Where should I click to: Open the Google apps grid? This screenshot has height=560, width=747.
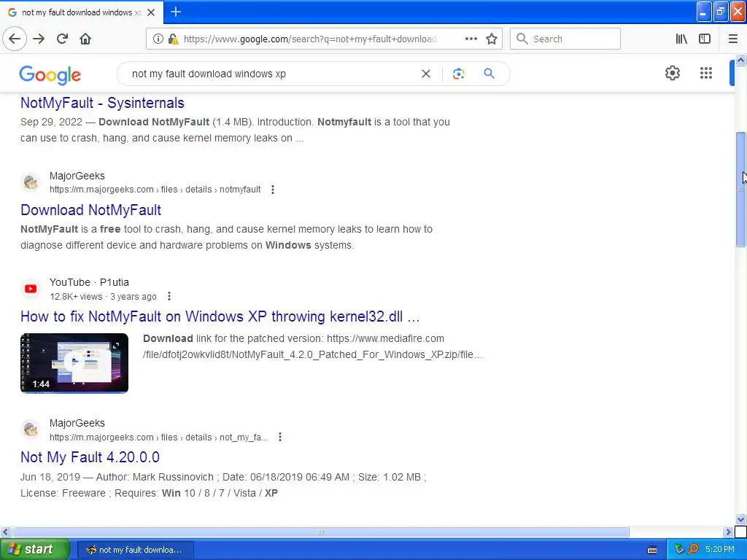pyautogui.click(x=706, y=73)
